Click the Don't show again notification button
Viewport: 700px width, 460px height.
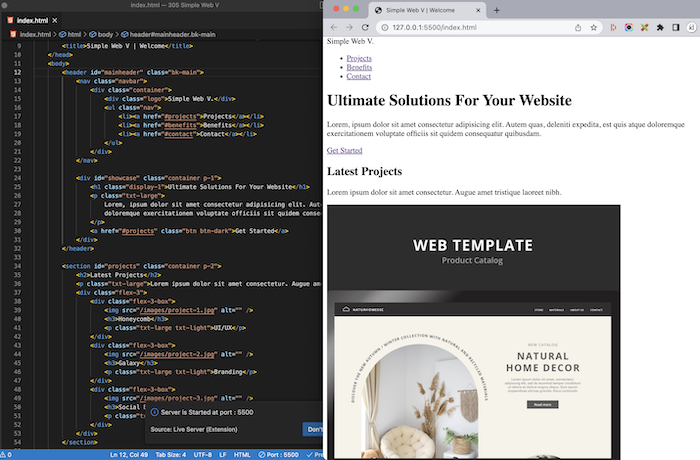(313, 429)
